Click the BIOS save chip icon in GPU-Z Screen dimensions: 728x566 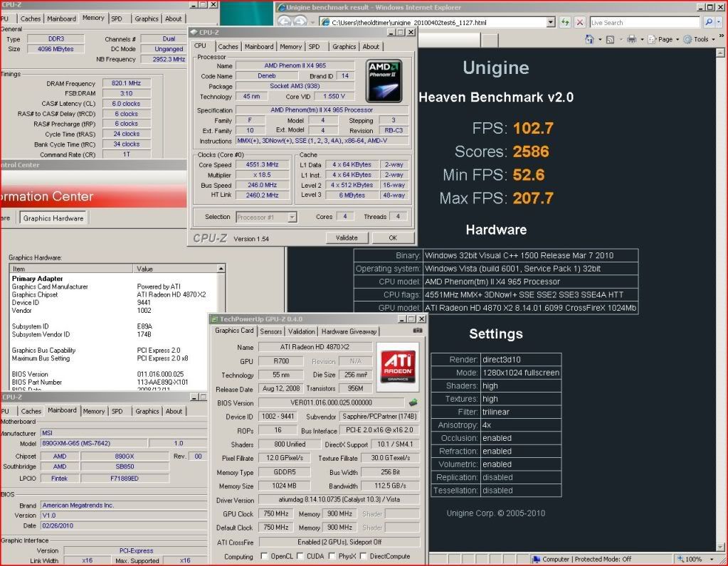[x=413, y=402]
